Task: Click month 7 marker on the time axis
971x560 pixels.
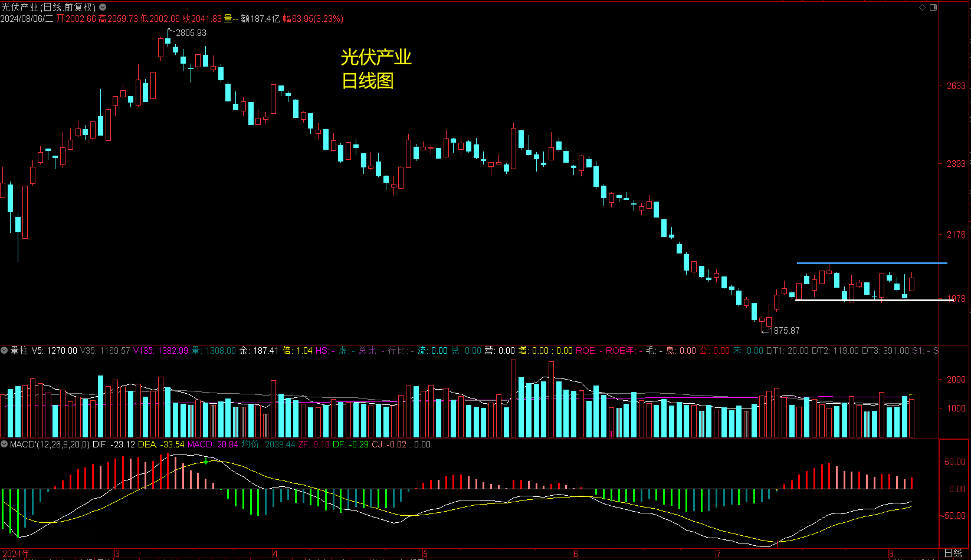Action: pyautogui.click(x=718, y=554)
